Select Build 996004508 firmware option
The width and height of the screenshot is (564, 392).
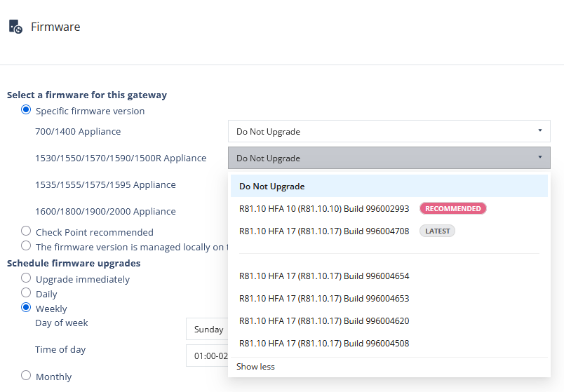pyautogui.click(x=389, y=343)
